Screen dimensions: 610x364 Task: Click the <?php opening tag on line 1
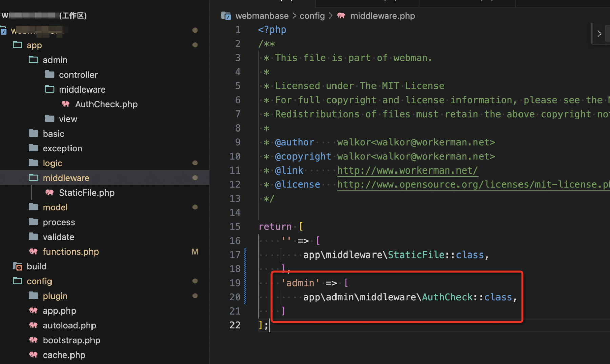tap(272, 30)
